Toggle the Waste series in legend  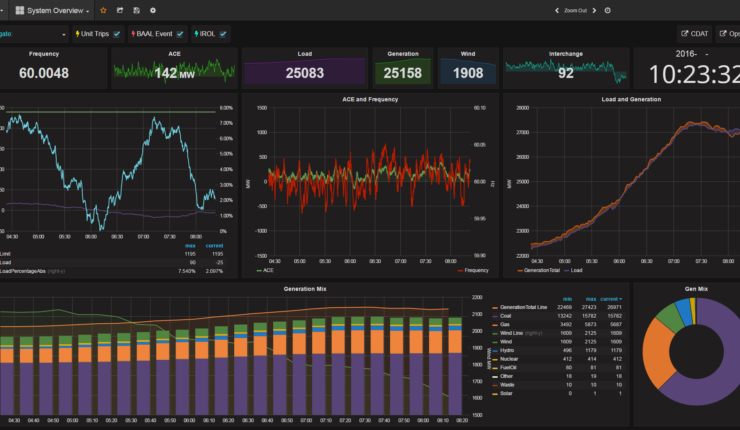tap(507, 385)
